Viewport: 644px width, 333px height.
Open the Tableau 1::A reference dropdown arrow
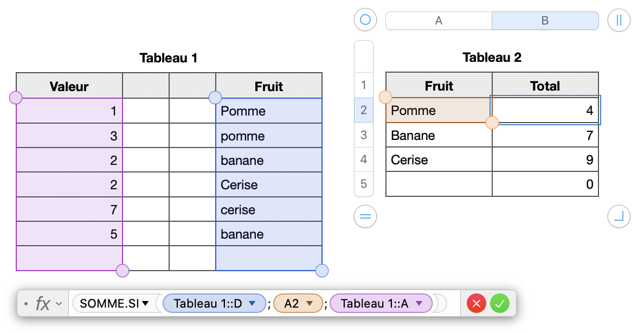pyautogui.click(x=418, y=304)
